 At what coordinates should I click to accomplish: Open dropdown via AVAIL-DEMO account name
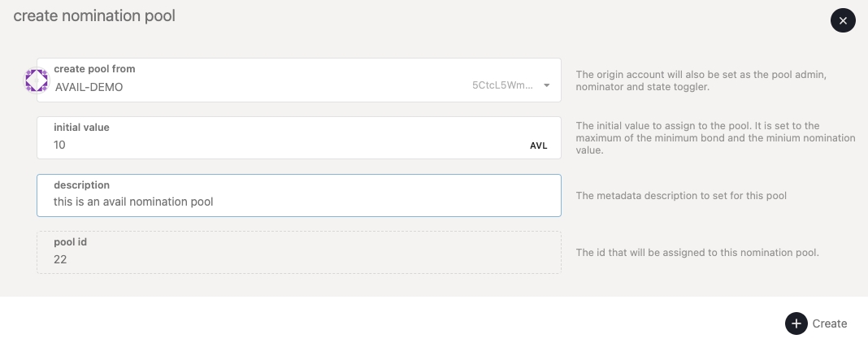[x=89, y=87]
